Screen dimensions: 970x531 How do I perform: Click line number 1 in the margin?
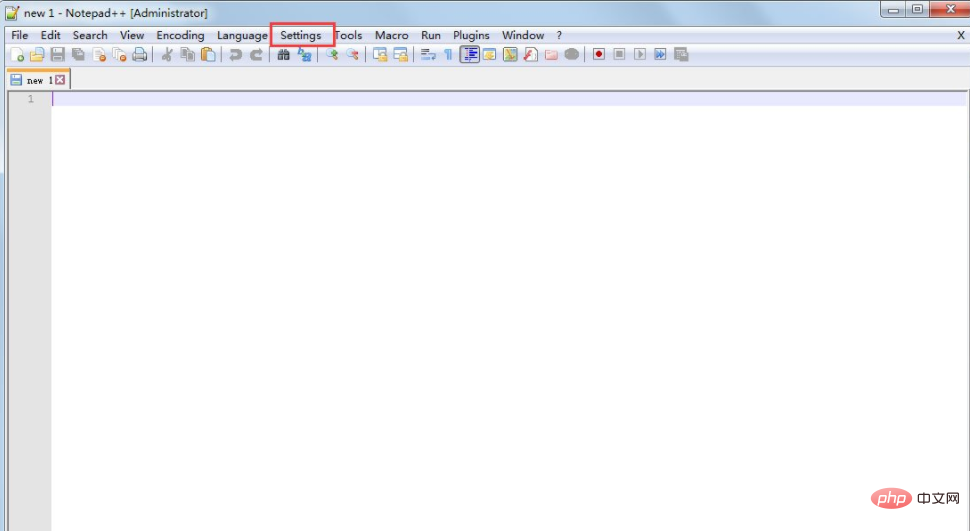30,98
